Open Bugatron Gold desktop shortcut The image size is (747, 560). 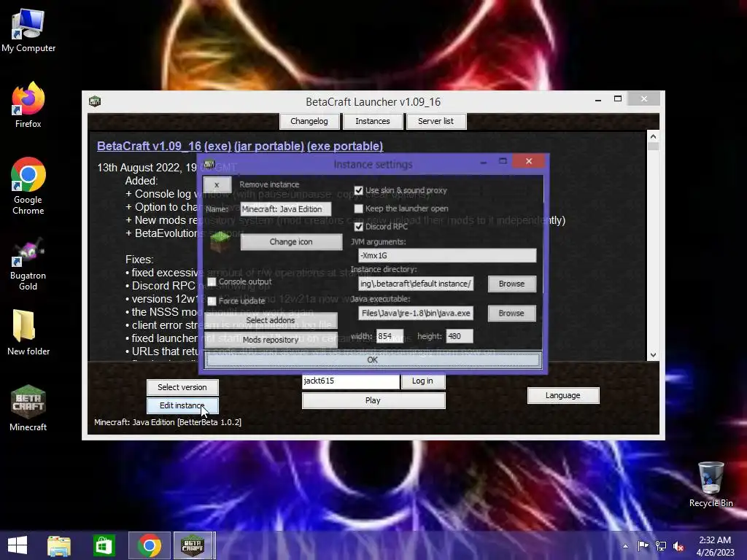point(28,263)
